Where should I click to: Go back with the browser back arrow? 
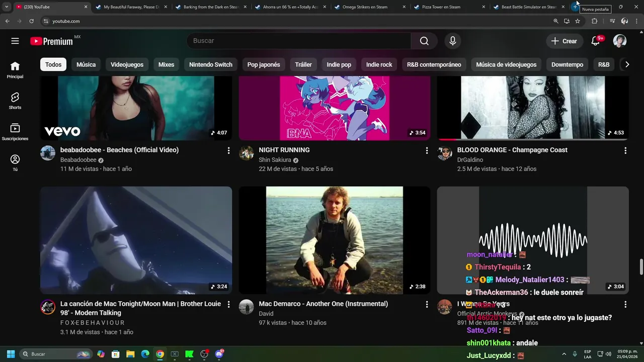coord(7,21)
